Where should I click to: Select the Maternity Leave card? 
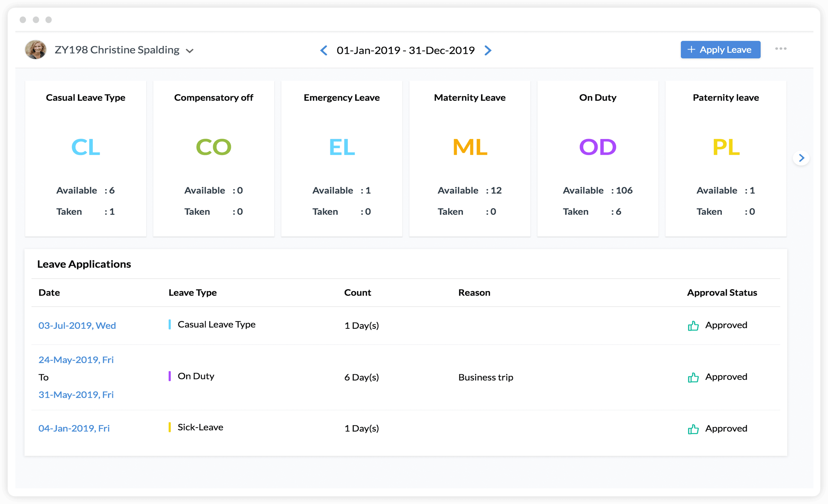470,159
